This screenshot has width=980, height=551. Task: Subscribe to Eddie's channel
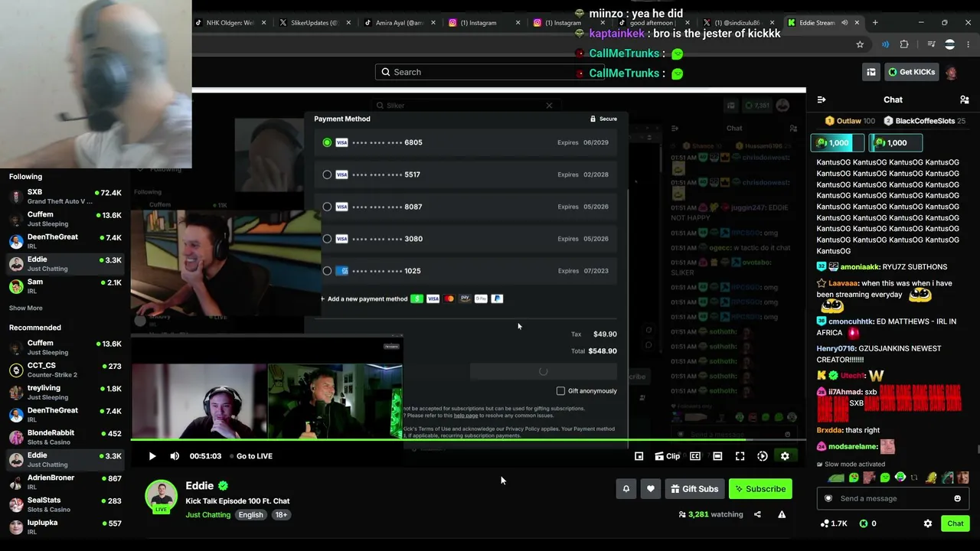(x=760, y=489)
